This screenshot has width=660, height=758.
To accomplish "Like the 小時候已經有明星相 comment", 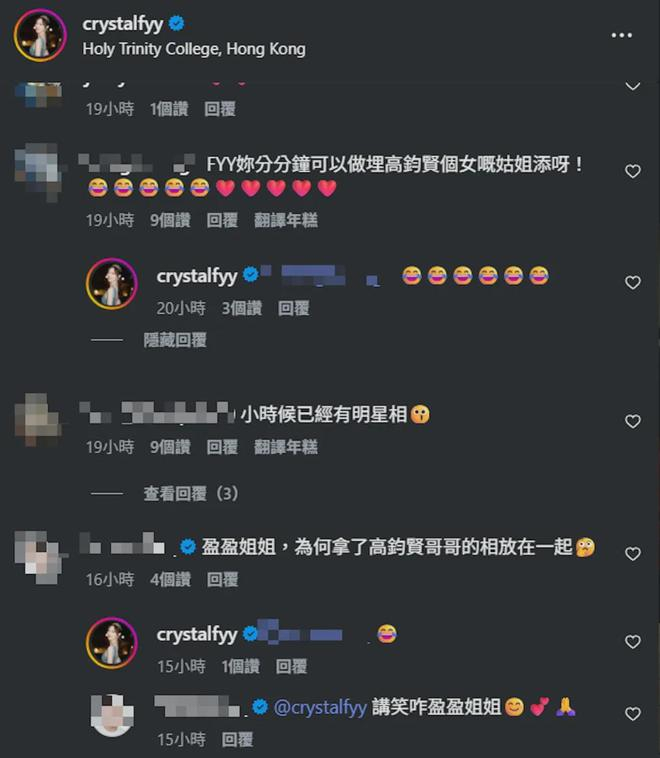I will pos(632,422).
